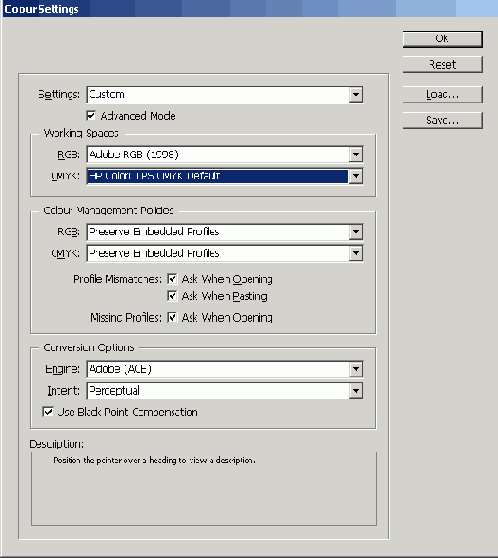Image resolution: width=498 pixels, height=558 pixels.
Task: Click the Adobe RGB (1998) field
Action: (217, 154)
